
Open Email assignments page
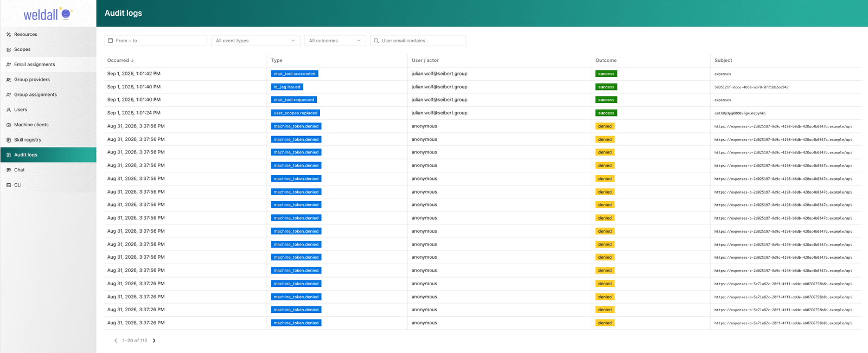(x=48, y=65)
